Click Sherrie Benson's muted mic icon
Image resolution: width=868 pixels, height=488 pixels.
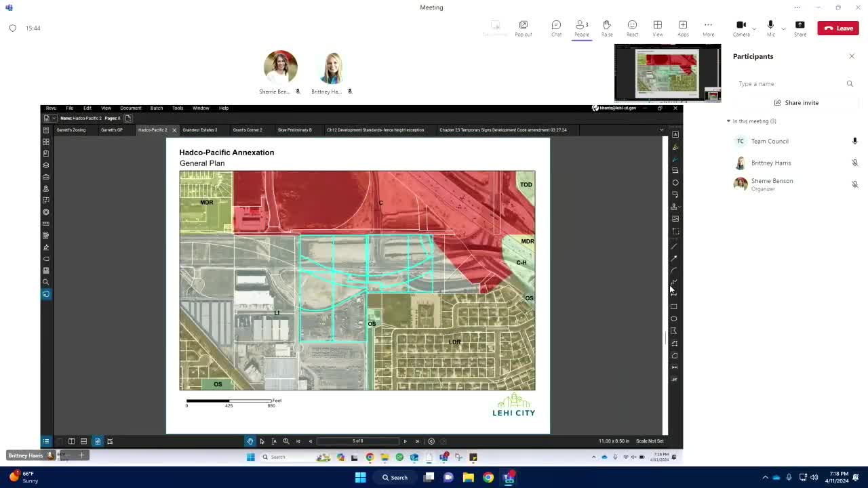(854, 184)
